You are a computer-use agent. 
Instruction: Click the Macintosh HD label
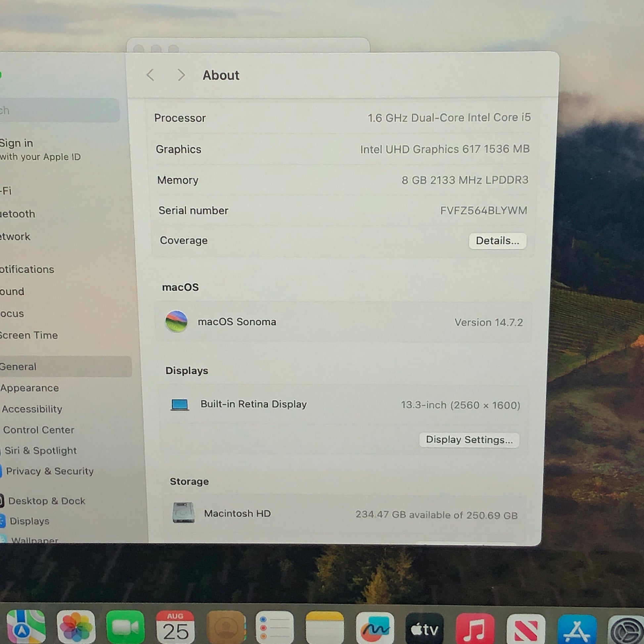[237, 513]
